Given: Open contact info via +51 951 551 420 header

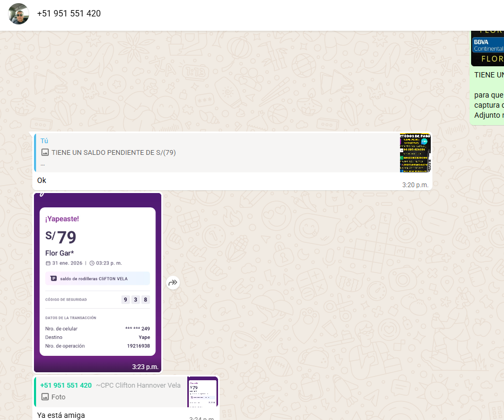Looking at the screenshot, I should (69, 14).
